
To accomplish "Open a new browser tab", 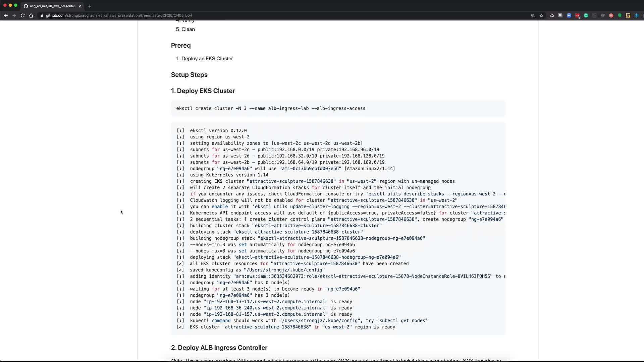I will coord(90,6).
